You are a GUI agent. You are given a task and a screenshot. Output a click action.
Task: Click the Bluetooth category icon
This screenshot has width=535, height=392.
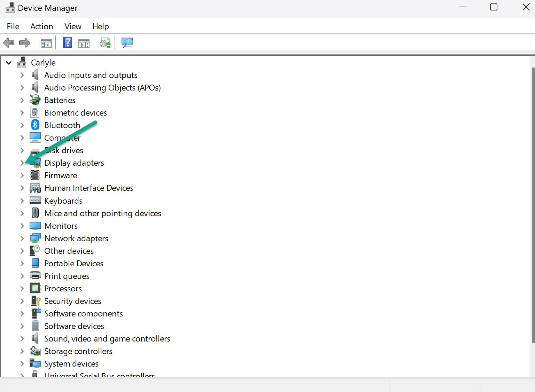click(35, 125)
